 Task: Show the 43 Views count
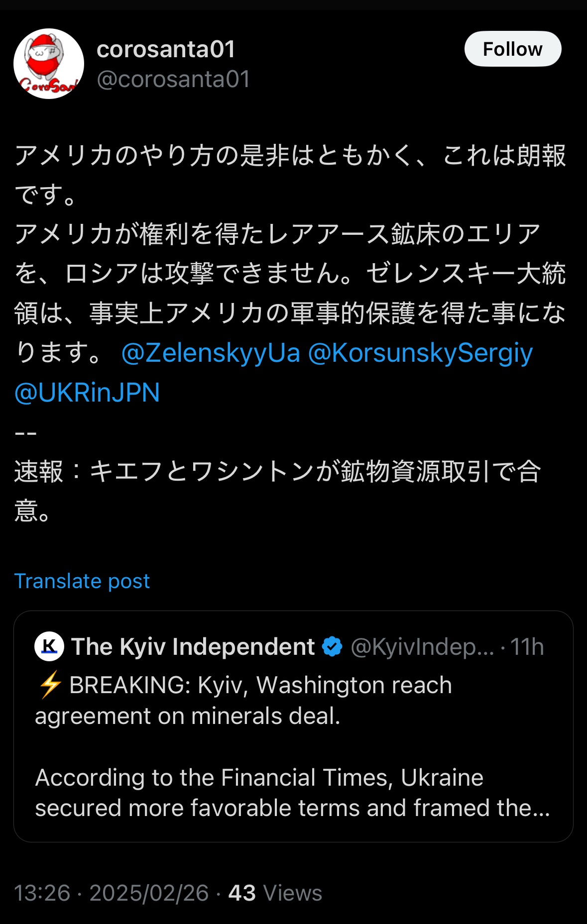click(x=275, y=893)
